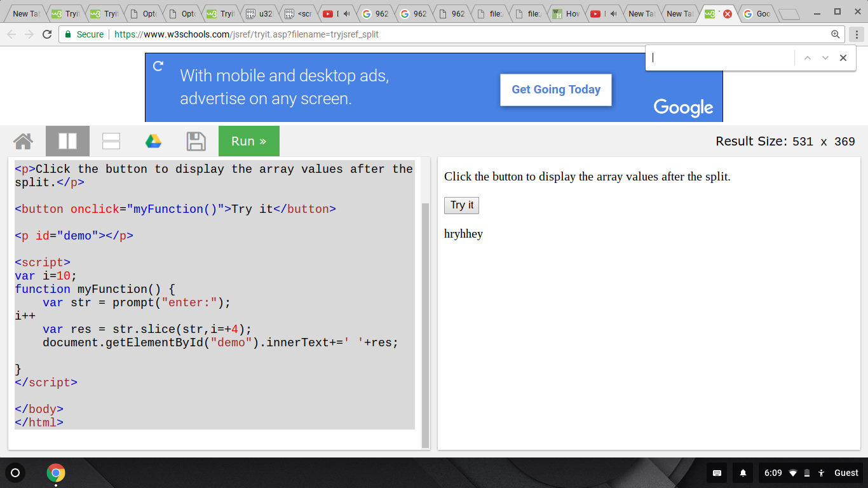Click the '<button onclick="myFunction()">' code line
The height and width of the screenshot is (488, 868).
click(x=175, y=209)
